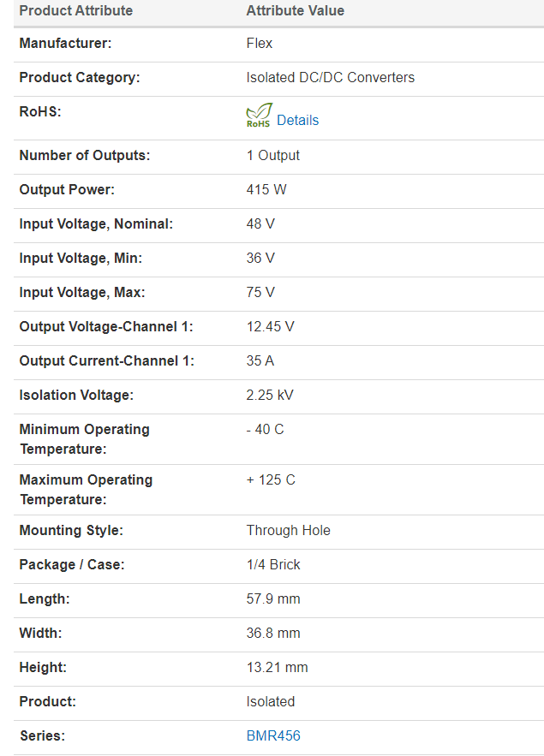The height and width of the screenshot is (756, 544).
Task: Select the 12.45 V output voltage value
Action: point(270,326)
